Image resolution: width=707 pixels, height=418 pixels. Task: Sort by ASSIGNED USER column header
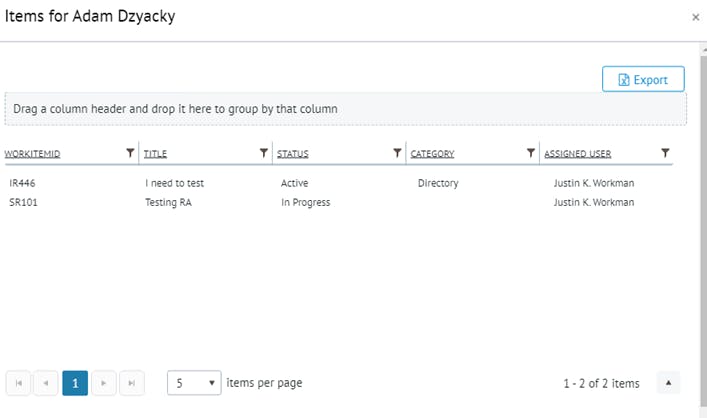pos(577,154)
